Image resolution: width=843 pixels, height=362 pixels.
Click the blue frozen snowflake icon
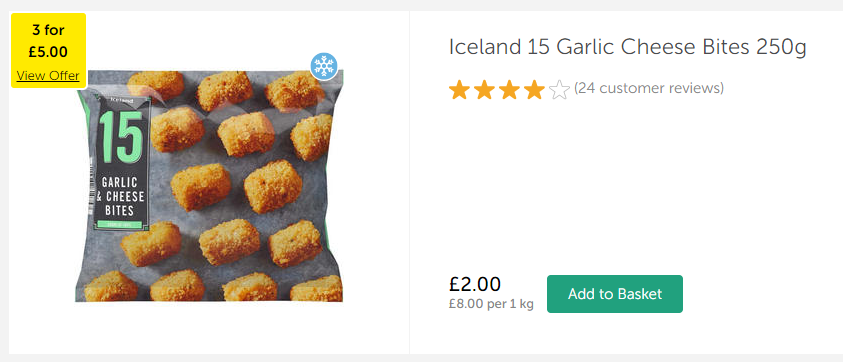[x=324, y=66]
